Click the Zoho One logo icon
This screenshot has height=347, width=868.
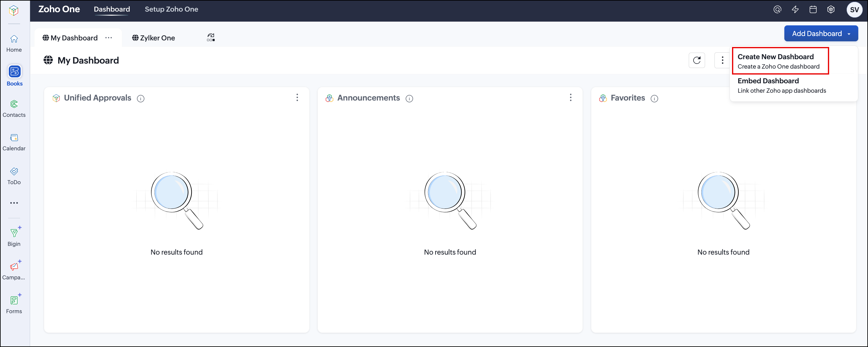tap(14, 10)
